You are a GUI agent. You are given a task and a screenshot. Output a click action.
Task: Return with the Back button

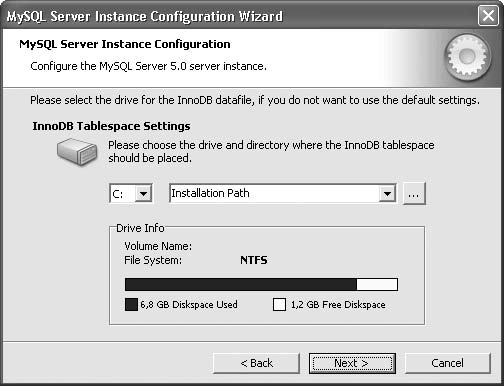(x=256, y=363)
